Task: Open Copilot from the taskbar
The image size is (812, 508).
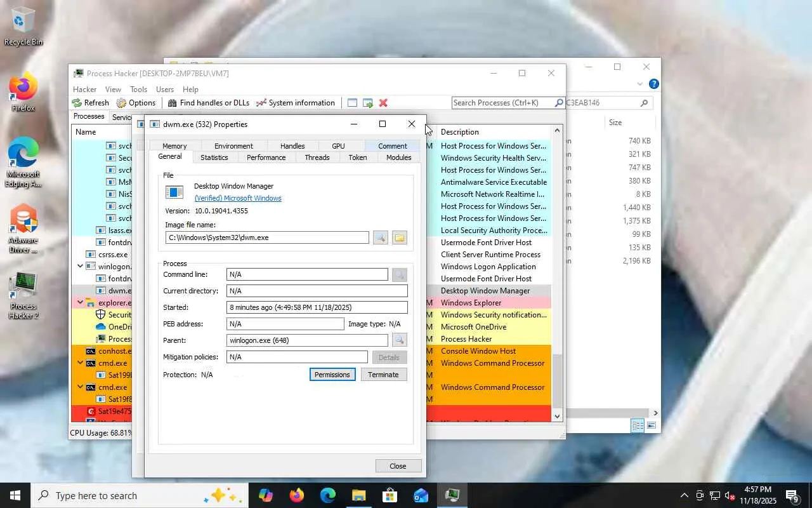Action: [x=266, y=495]
